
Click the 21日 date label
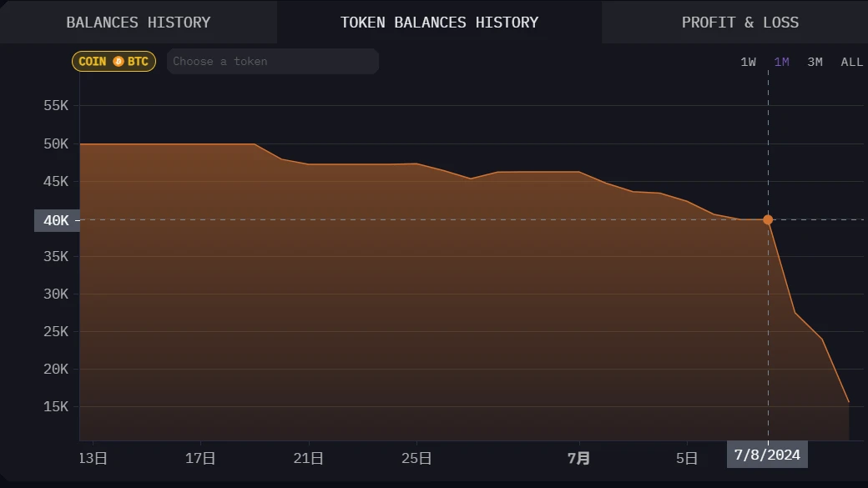(309, 458)
